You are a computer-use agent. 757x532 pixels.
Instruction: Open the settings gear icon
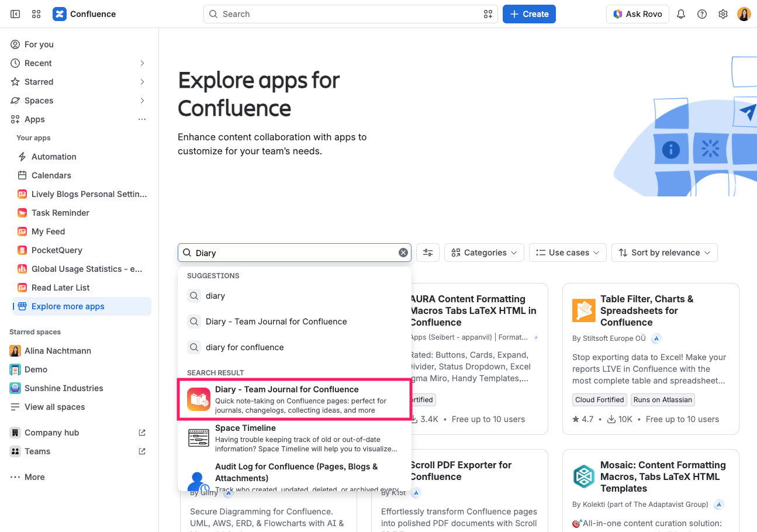tap(723, 14)
